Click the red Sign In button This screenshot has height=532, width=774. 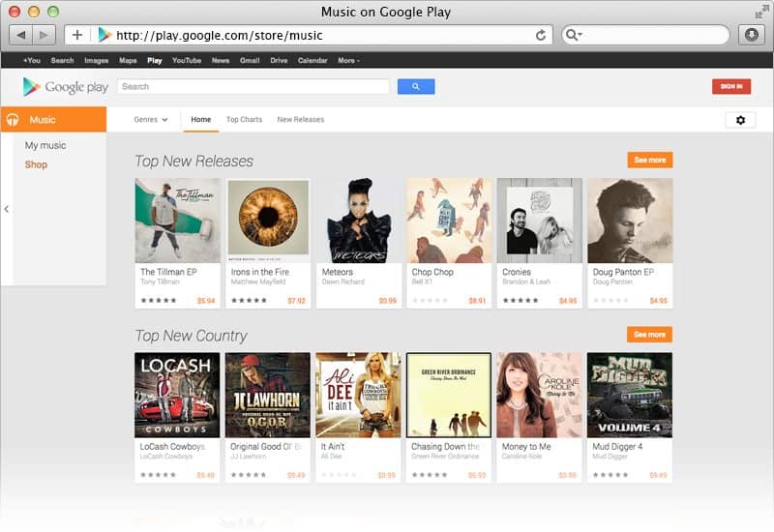pos(731,86)
